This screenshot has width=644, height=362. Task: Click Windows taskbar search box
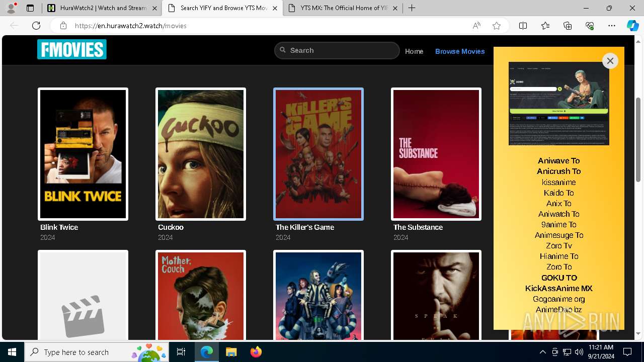[97, 352]
